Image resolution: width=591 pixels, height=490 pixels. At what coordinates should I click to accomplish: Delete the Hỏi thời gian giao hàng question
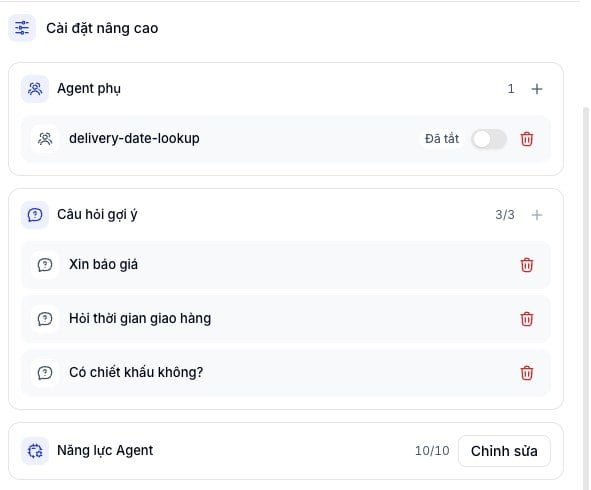pyautogui.click(x=527, y=319)
